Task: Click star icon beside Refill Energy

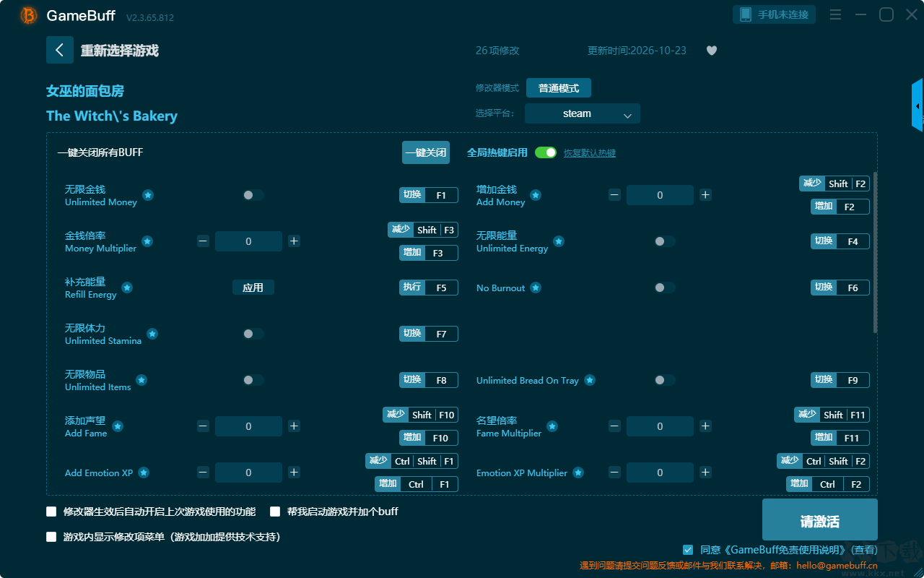Action: [127, 288]
